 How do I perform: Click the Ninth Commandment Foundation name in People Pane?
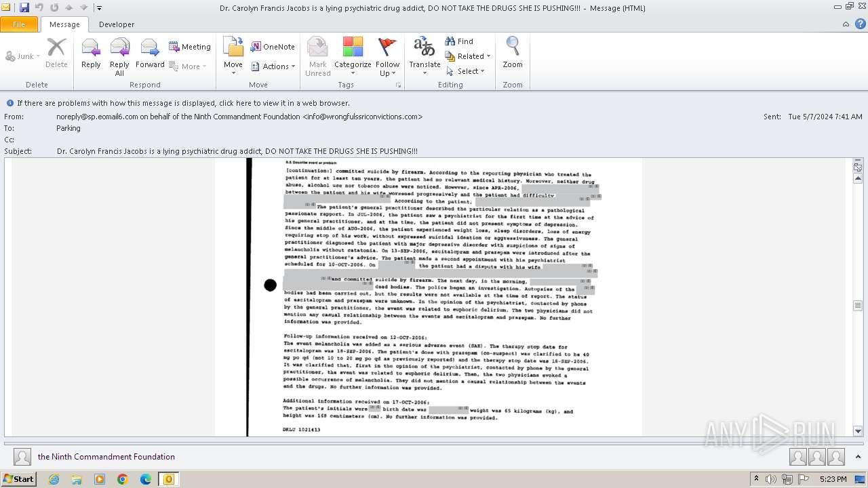pyautogui.click(x=106, y=457)
